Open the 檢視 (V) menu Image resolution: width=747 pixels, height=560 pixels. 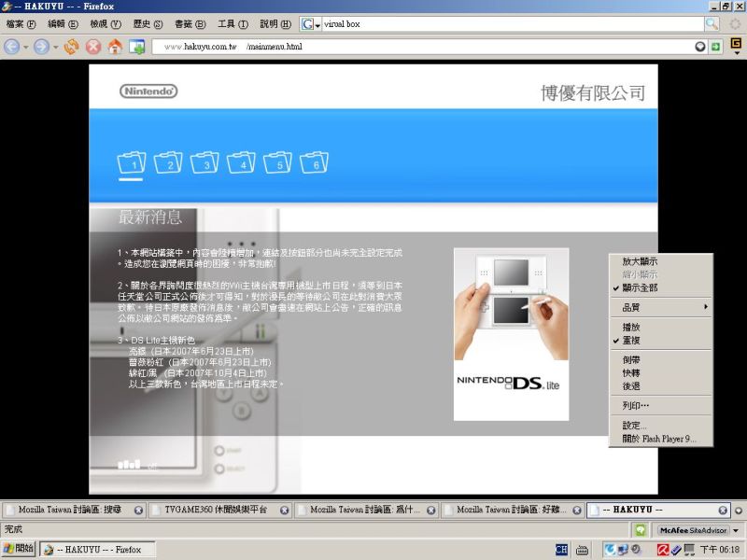(x=106, y=24)
